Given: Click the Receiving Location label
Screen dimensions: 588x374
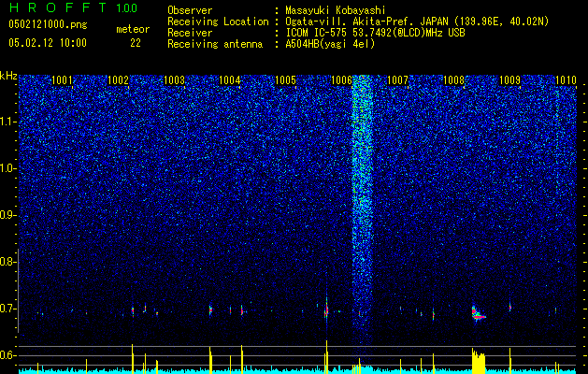Looking at the screenshot, I should click(218, 22).
